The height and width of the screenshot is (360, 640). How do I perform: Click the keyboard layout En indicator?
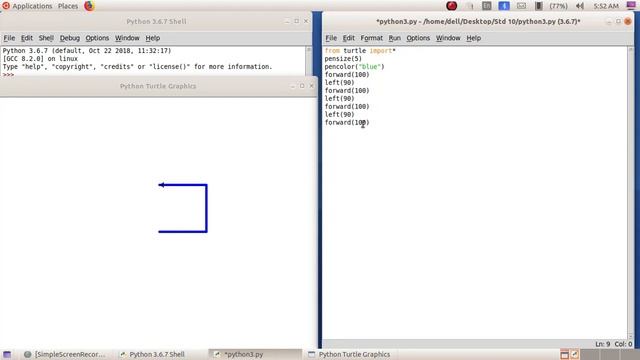tap(487, 6)
